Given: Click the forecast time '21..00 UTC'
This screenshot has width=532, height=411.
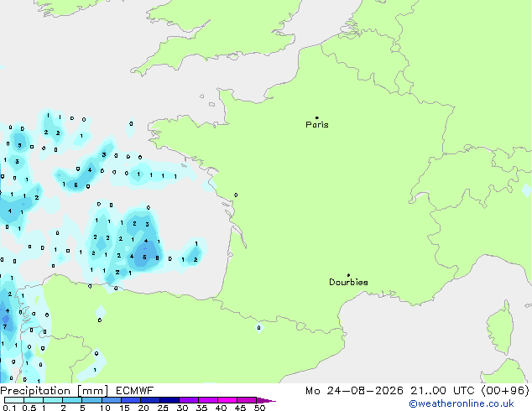Looking at the screenshot, I should coord(442,391).
